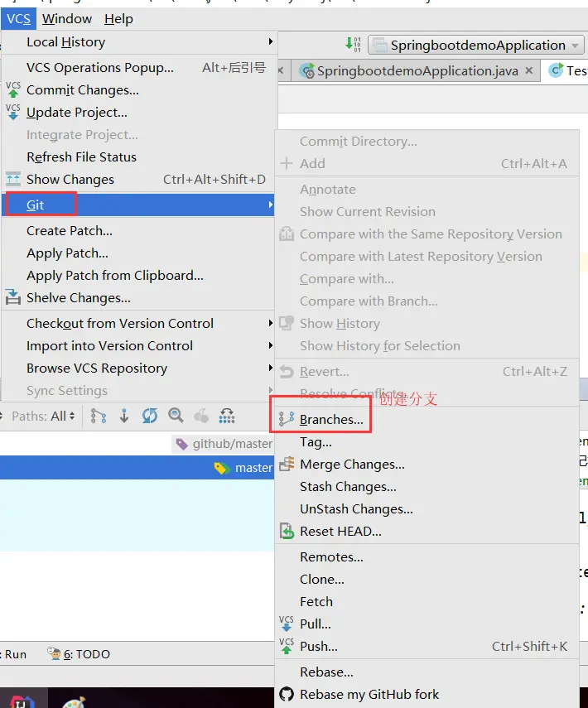Choose Pull in Git submenu
The image size is (588, 708).
click(x=427, y=624)
